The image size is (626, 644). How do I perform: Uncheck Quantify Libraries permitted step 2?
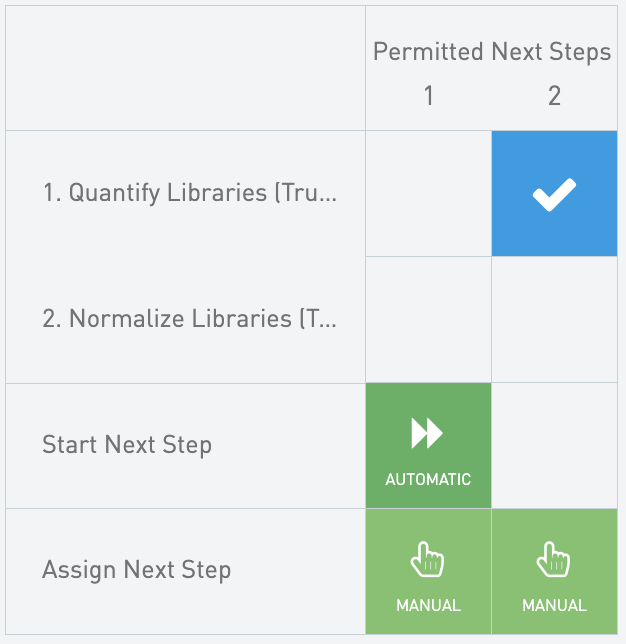click(554, 194)
